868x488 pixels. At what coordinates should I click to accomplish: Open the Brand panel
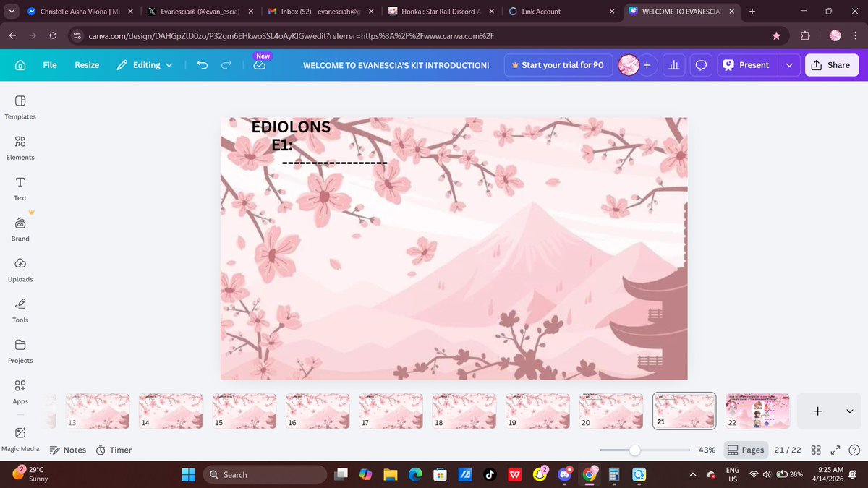click(x=20, y=228)
